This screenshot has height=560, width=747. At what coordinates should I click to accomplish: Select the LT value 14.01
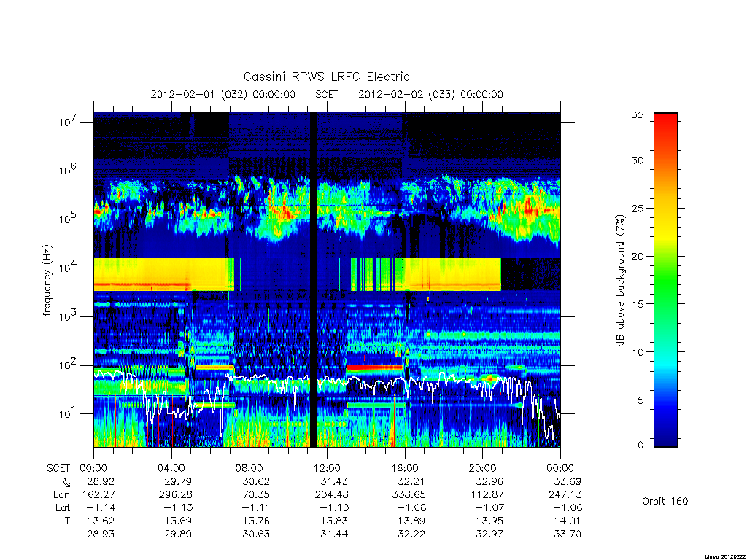[x=567, y=521]
